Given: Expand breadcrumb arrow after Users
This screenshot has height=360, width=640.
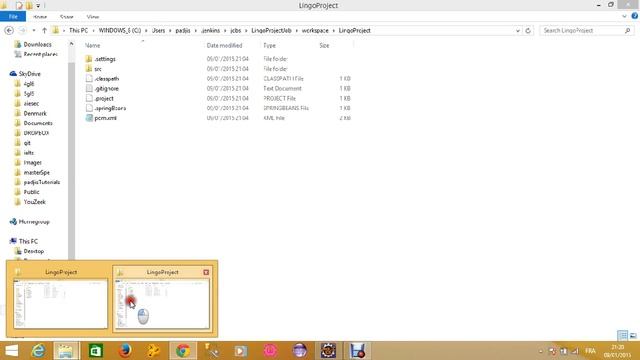Looking at the screenshot, I should 170,31.
